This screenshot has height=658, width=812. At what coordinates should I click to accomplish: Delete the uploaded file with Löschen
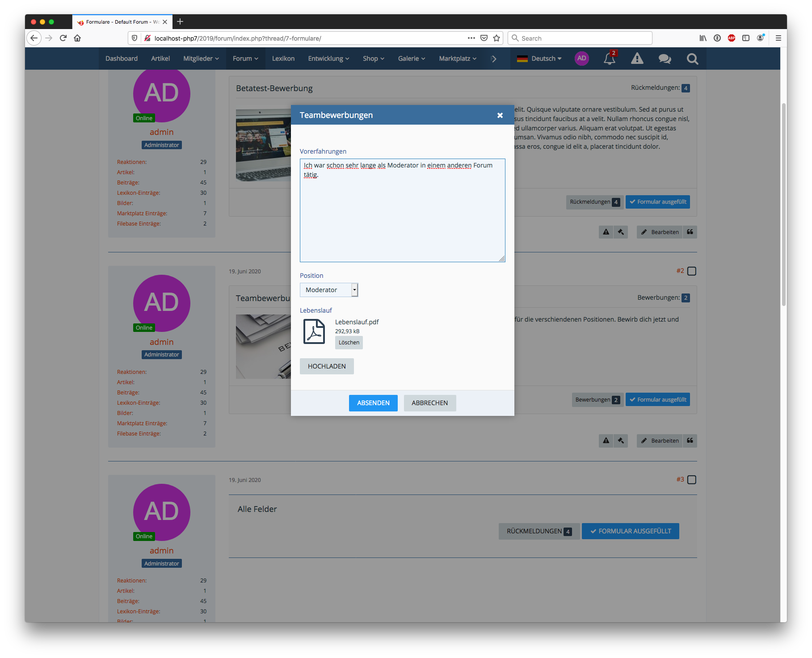(349, 343)
